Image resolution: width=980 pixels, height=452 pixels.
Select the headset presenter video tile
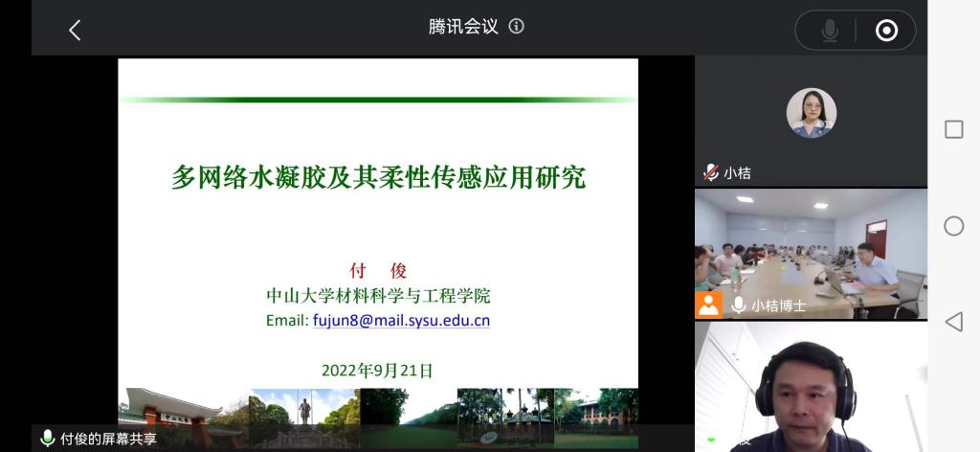click(811, 388)
